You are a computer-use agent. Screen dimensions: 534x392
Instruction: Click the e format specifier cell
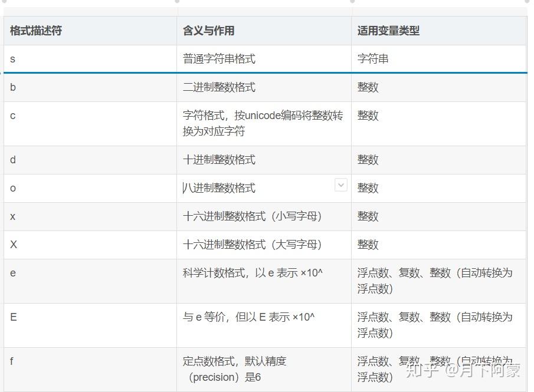pos(11,273)
